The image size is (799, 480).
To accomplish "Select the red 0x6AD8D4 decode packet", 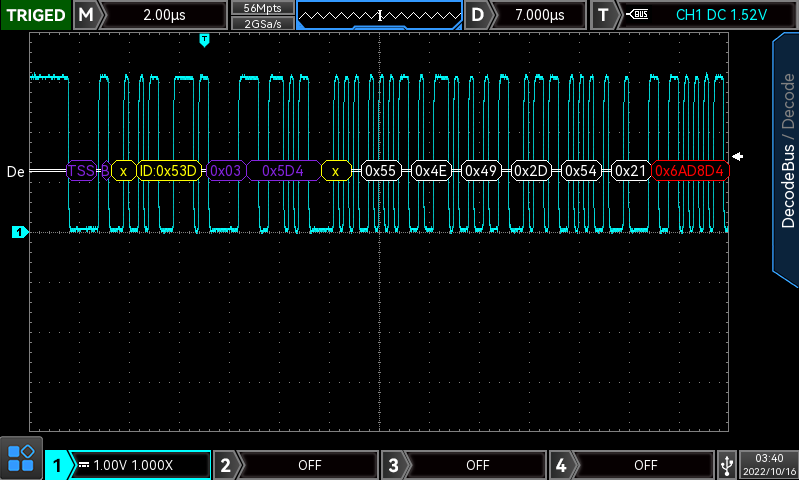I will pyautogui.click(x=690, y=171).
